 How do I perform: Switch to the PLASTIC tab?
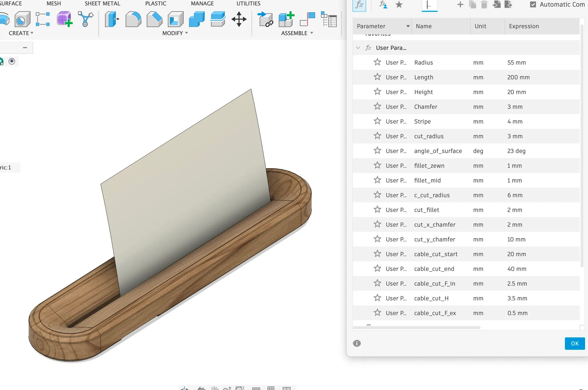[x=156, y=4]
